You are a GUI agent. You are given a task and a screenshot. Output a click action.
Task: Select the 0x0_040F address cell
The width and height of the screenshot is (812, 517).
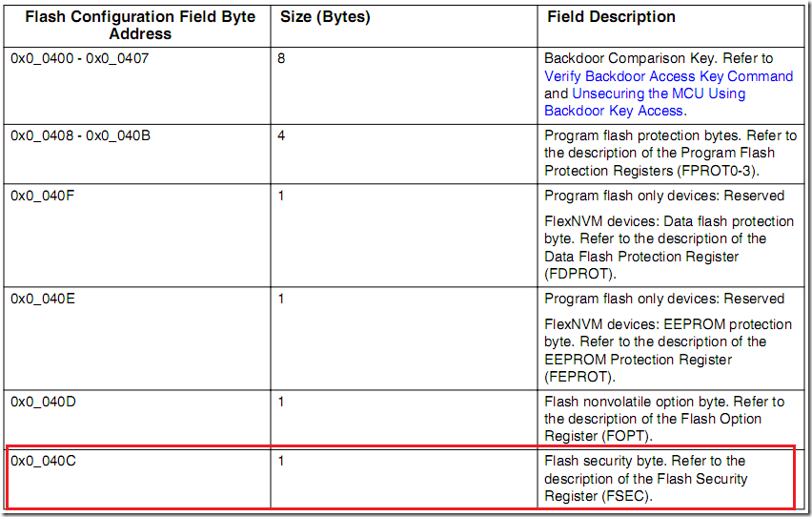pyautogui.click(x=43, y=196)
